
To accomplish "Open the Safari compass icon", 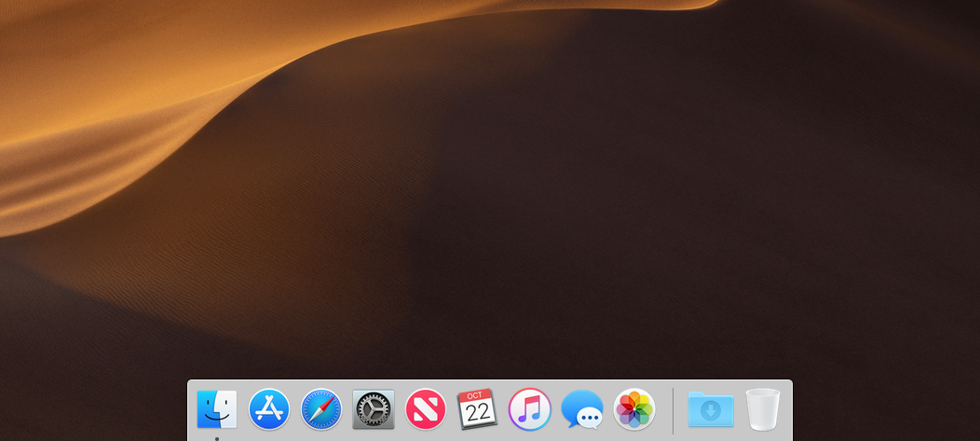I will (x=321, y=409).
